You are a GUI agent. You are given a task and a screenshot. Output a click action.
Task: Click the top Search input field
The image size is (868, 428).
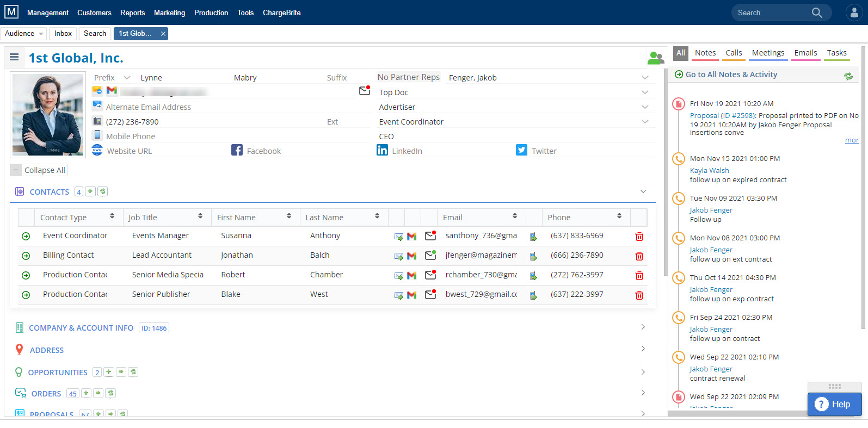[x=773, y=13]
